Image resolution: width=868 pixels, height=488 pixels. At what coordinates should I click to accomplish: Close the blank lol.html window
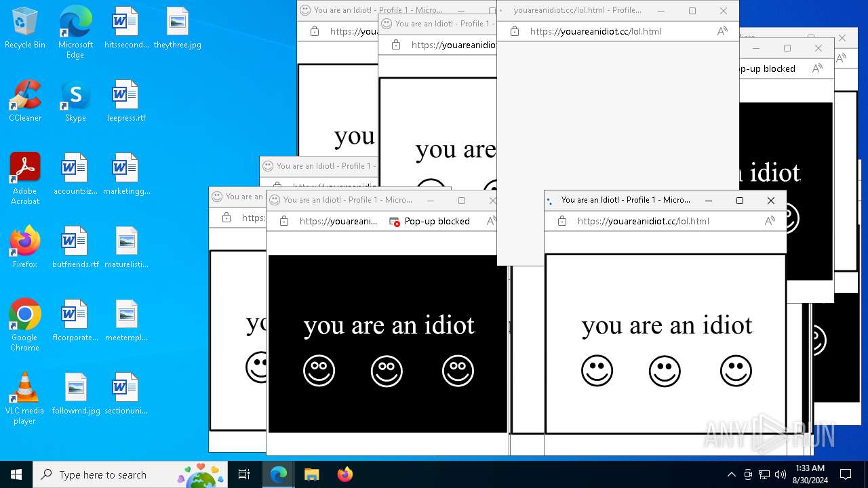click(x=724, y=11)
